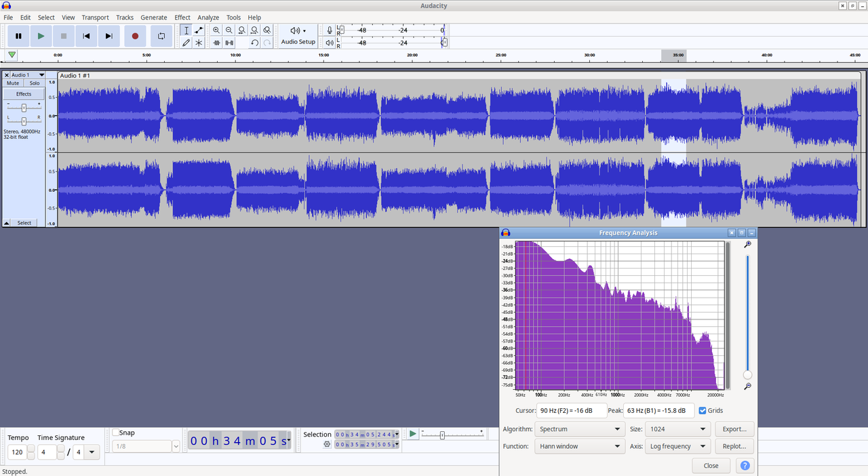Click Trim audio outside selection icon
This screenshot has width=868, height=476.
[x=216, y=43]
